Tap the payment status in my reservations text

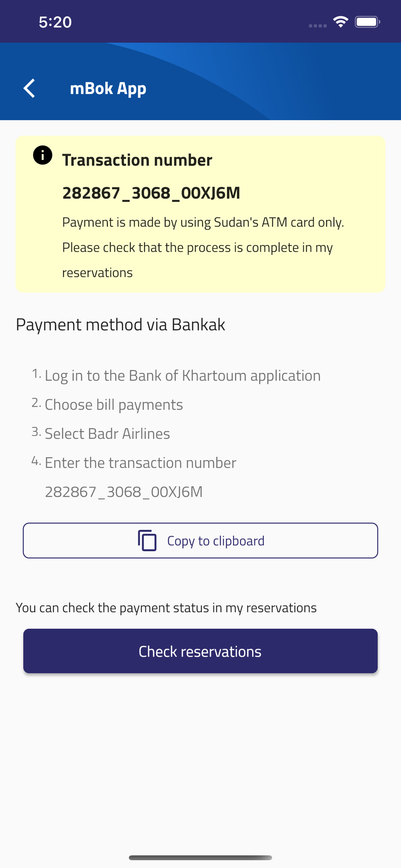166,608
